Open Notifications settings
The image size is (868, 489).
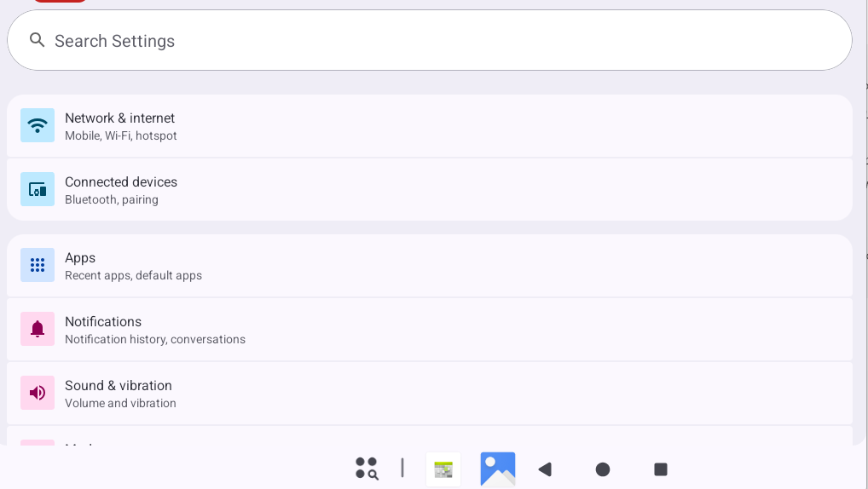pyautogui.click(x=430, y=330)
